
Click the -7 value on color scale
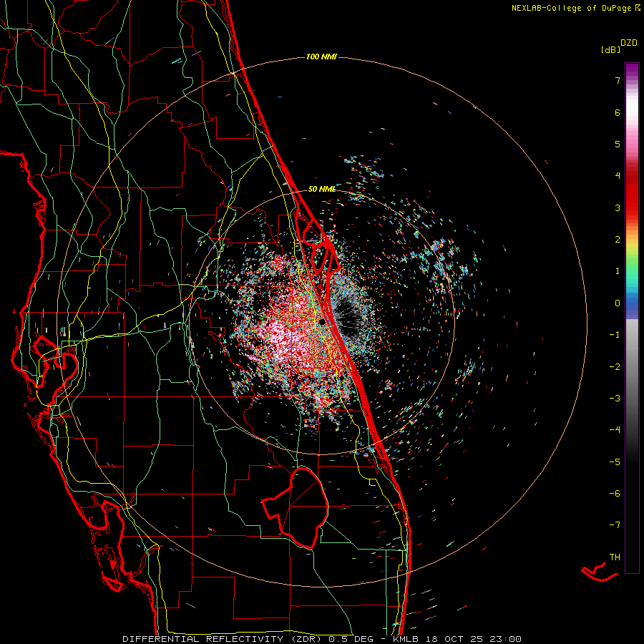click(615, 525)
